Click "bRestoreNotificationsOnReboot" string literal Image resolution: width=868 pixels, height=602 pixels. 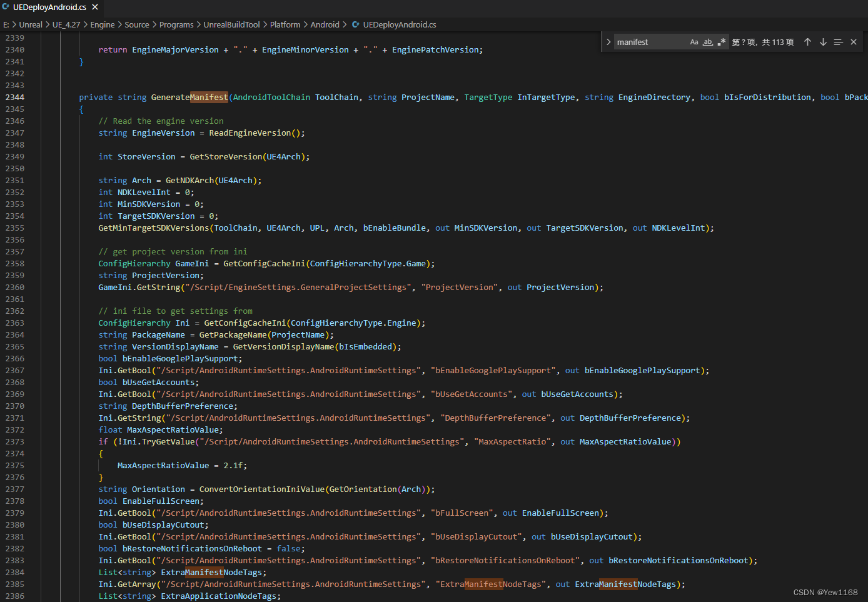pos(505,560)
